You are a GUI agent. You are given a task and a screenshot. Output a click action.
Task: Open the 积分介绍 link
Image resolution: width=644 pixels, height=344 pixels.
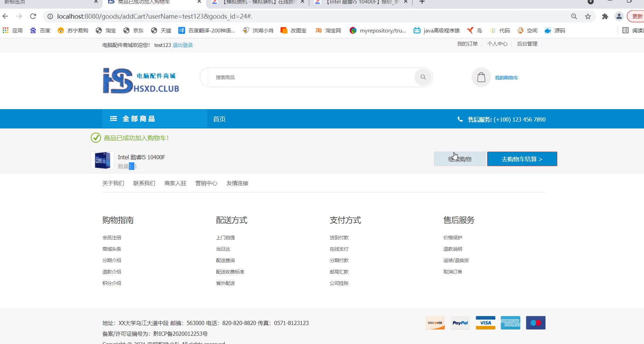pyautogui.click(x=112, y=283)
